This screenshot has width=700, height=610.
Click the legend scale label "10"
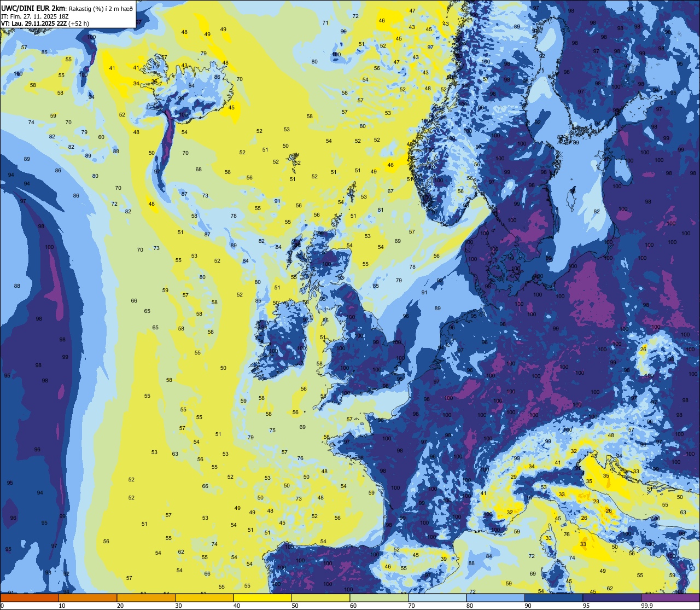pos(62,606)
